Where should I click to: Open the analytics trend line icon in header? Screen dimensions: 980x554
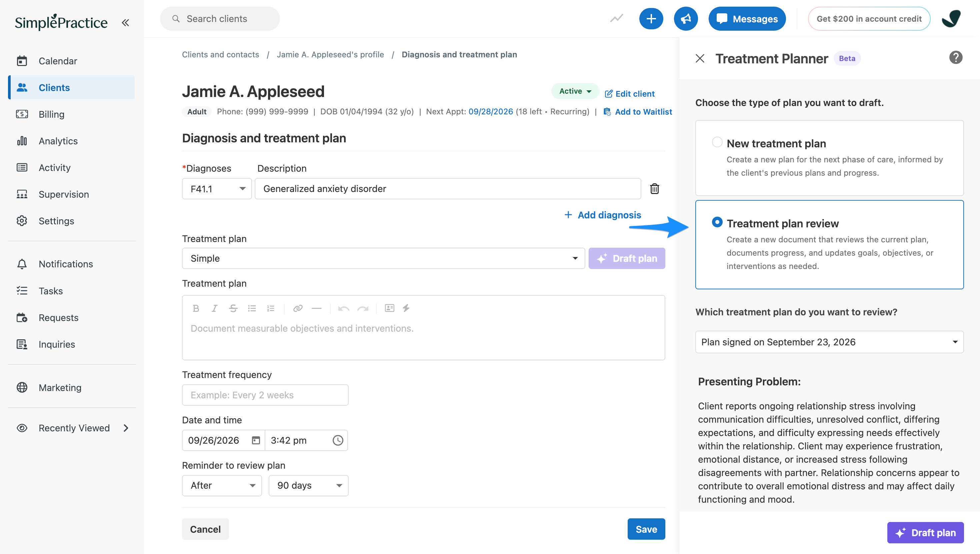(x=616, y=18)
